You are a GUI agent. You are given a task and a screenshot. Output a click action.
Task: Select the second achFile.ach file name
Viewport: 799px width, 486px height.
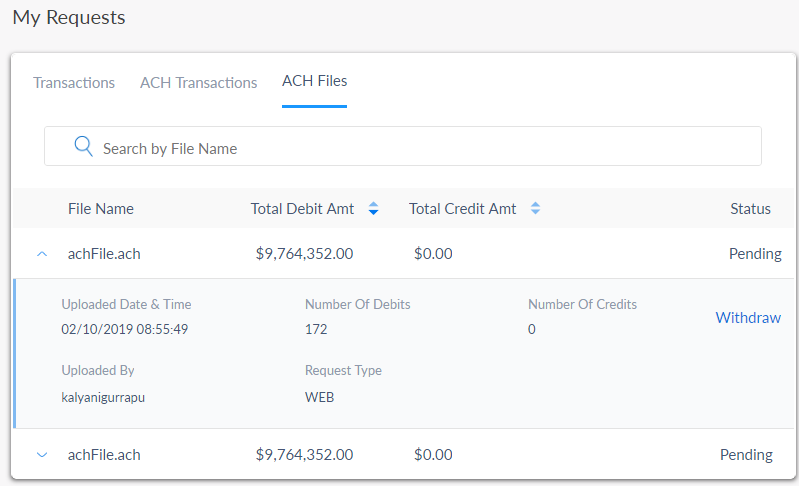click(x=104, y=455)
